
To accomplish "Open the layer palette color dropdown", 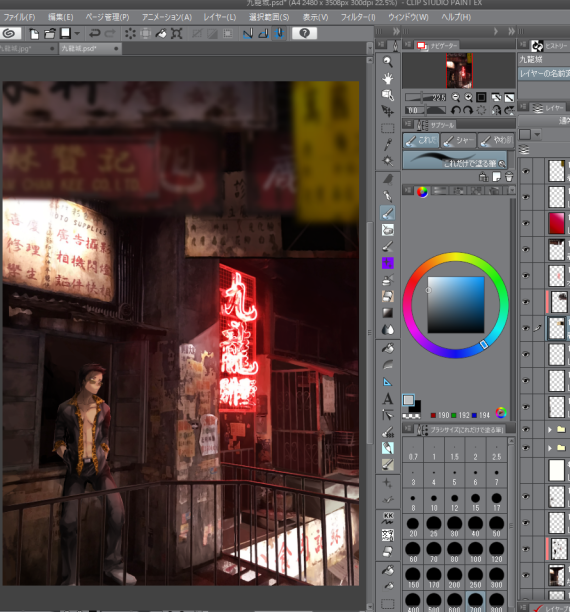I will pos(538,135).
